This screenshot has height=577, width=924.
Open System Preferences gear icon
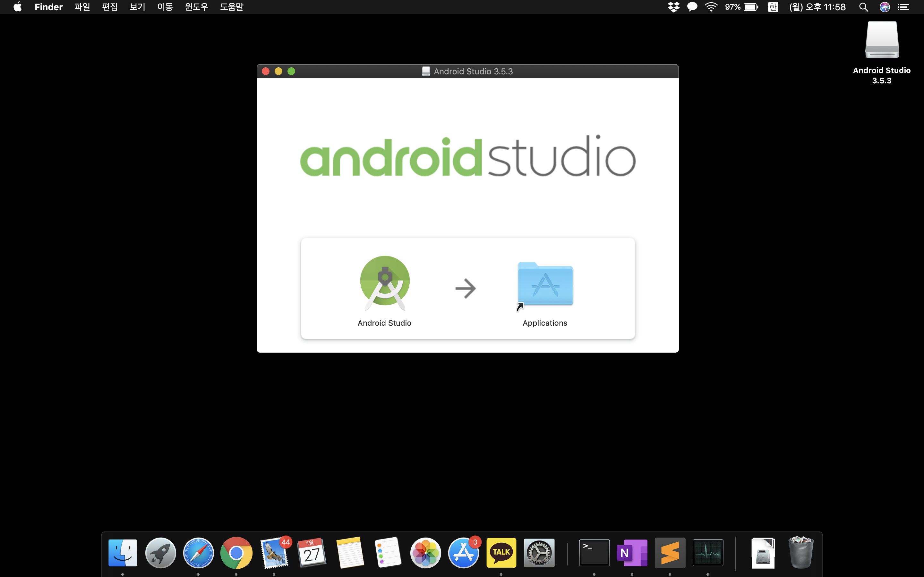(539, 553)
